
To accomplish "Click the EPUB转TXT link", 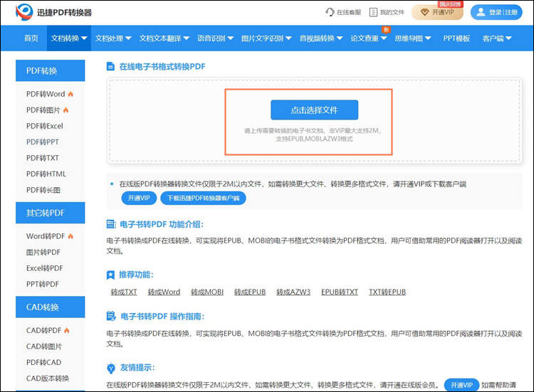I will click(340, 292).
